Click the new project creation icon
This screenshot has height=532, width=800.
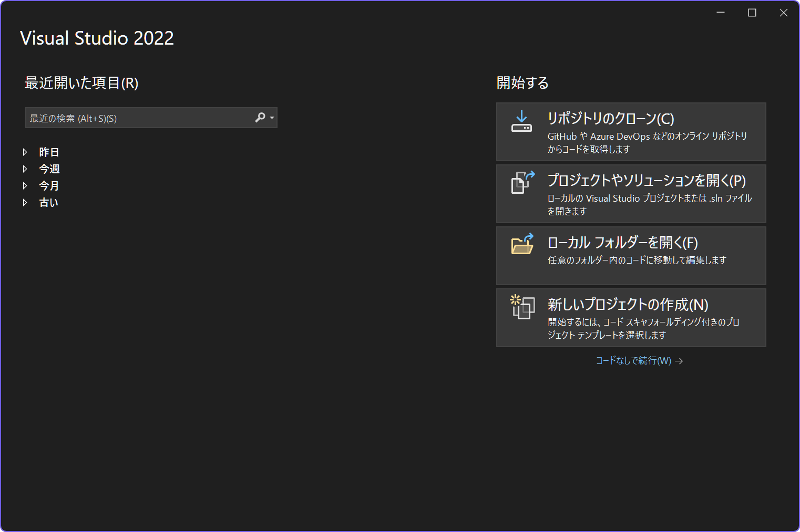click(522, 307)
